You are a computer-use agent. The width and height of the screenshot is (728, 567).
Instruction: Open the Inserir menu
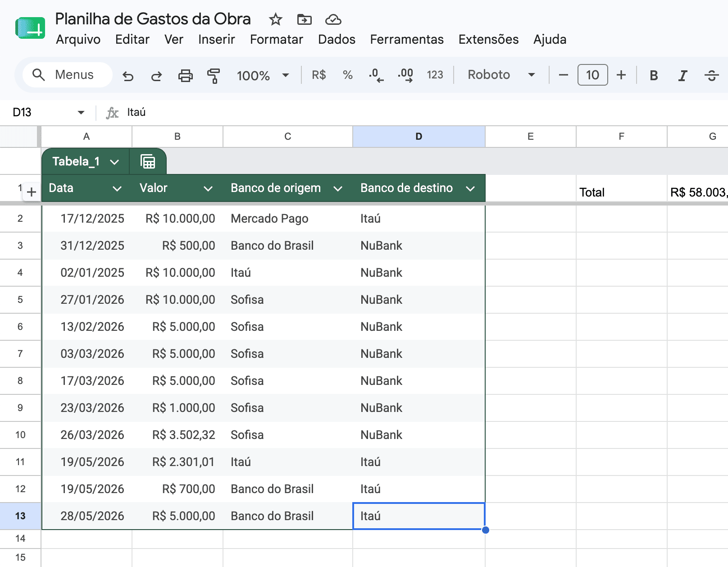coord(217,40)
